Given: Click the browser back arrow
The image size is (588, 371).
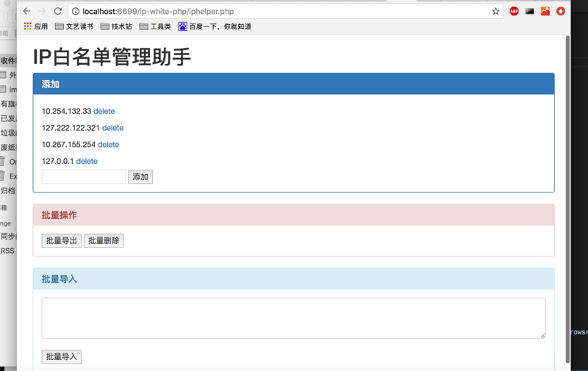Looking at the screenshot, I should pos(26,11).
